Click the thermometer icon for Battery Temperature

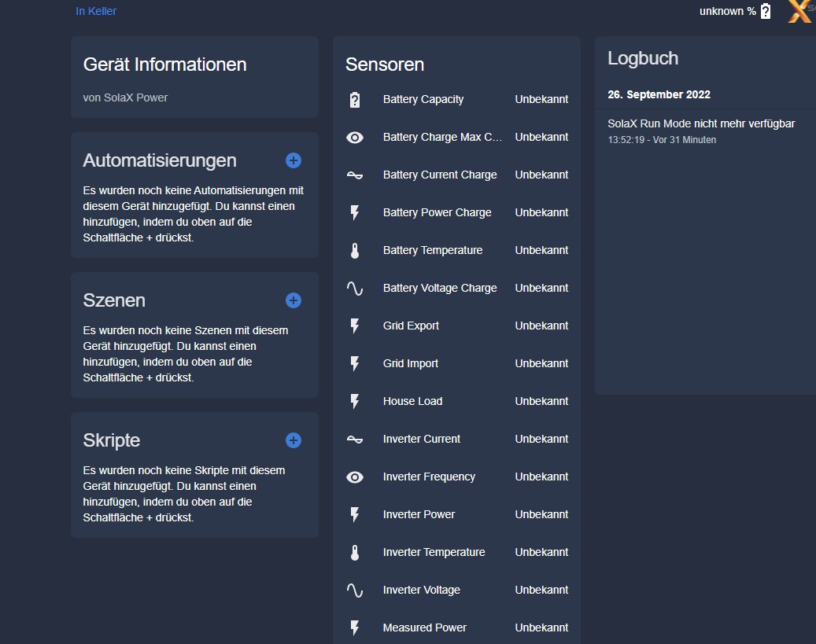click(354, 251)
